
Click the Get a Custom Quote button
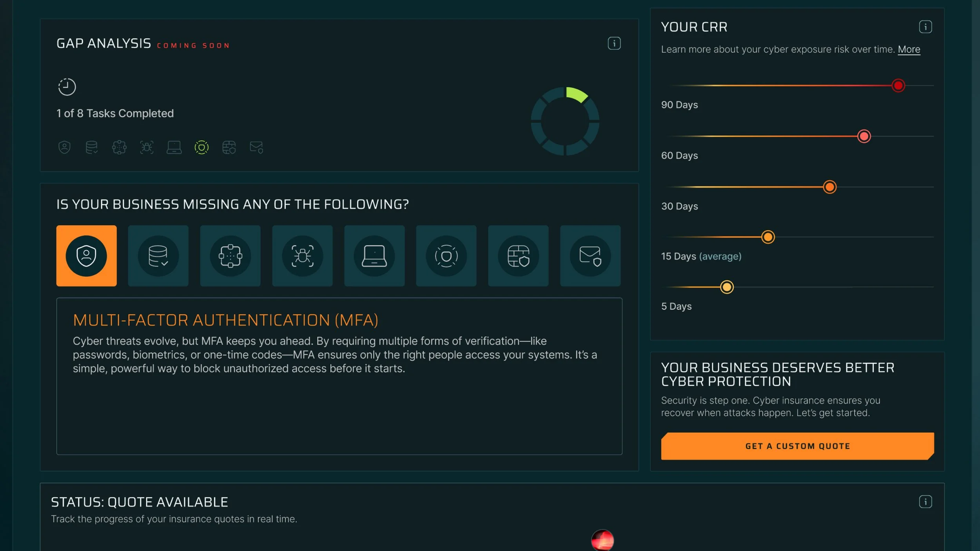click(797, 446)
